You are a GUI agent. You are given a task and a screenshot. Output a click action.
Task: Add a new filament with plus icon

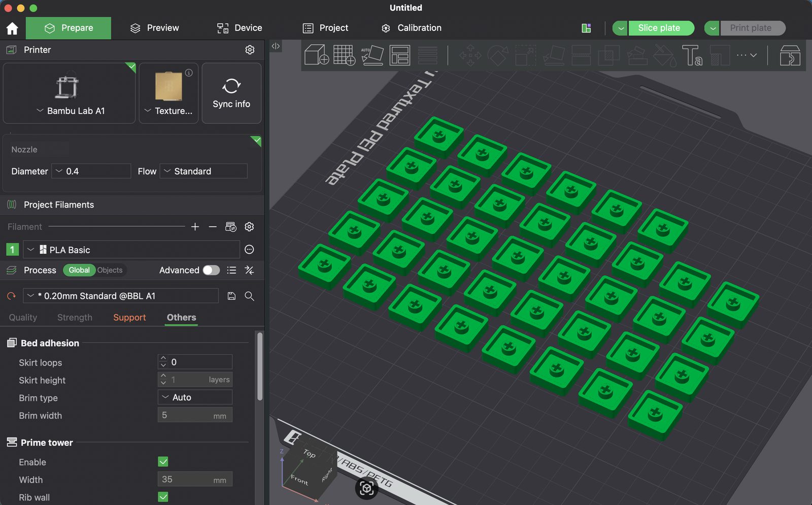(x=195, y=227)
